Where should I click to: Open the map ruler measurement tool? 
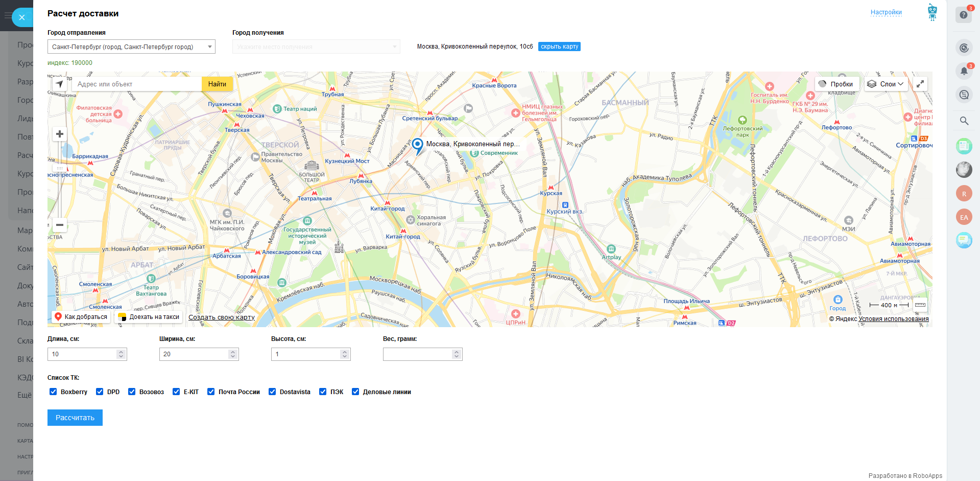click(920, 305)
